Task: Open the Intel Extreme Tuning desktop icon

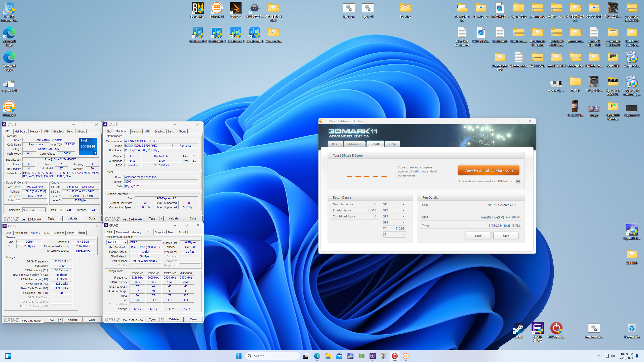Action: pos(9,12)
